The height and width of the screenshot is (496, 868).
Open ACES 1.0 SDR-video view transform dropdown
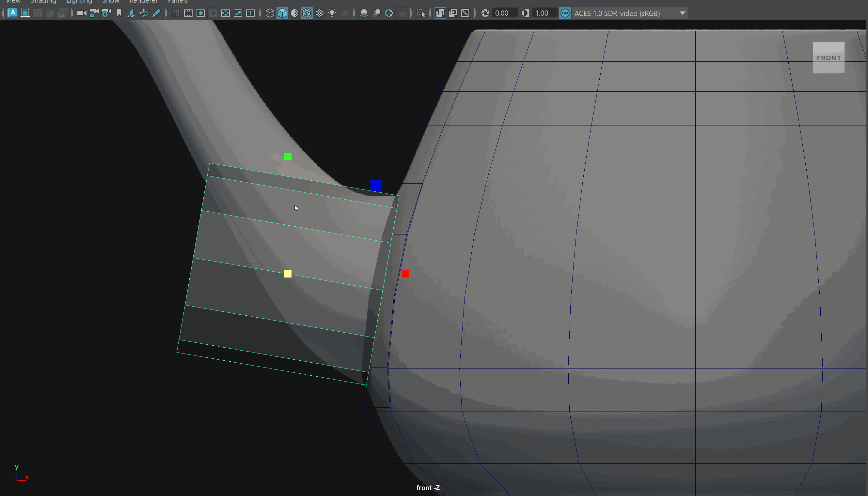(630, 13)
